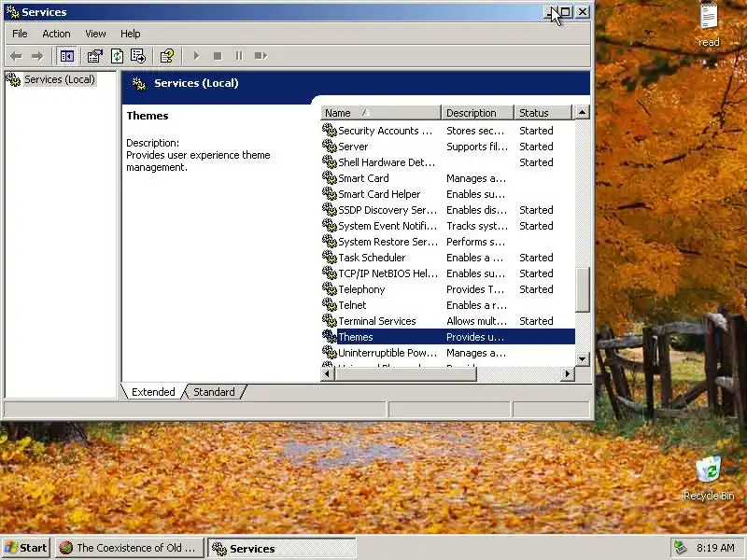Switch to the Extended tab
The image size is (747, 560).
[x=153, y=392]
